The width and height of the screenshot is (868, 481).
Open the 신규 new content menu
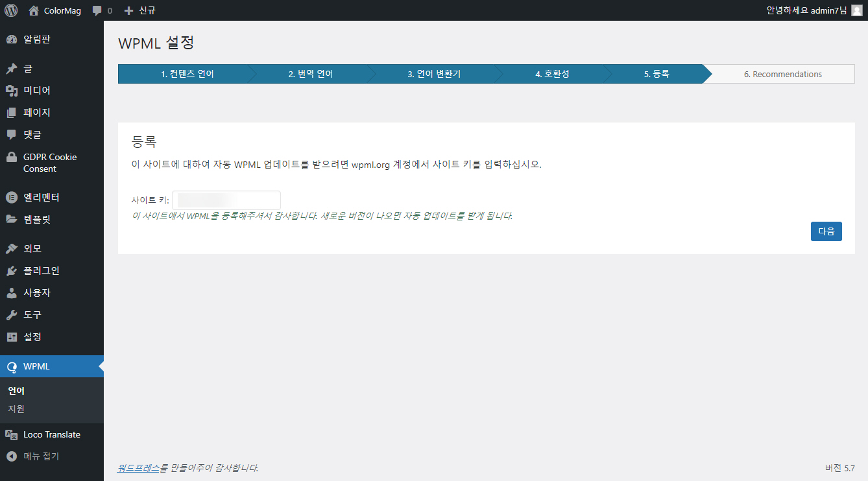(x=139, y=10)
